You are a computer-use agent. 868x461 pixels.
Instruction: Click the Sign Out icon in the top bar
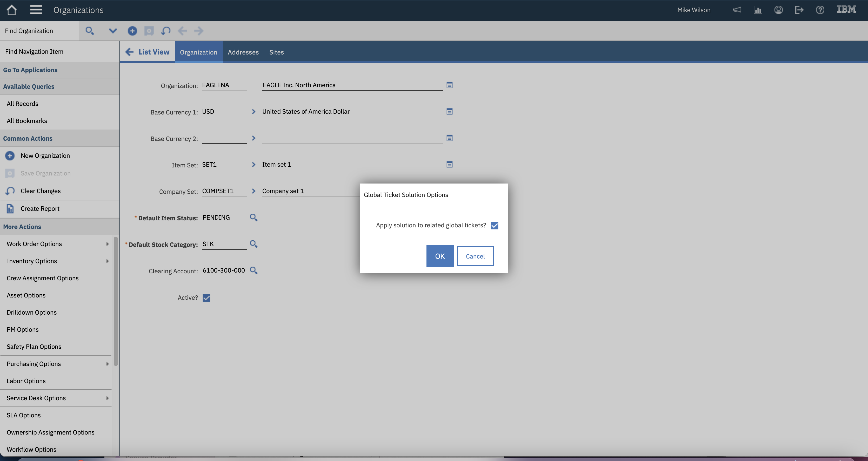(799, 10)
